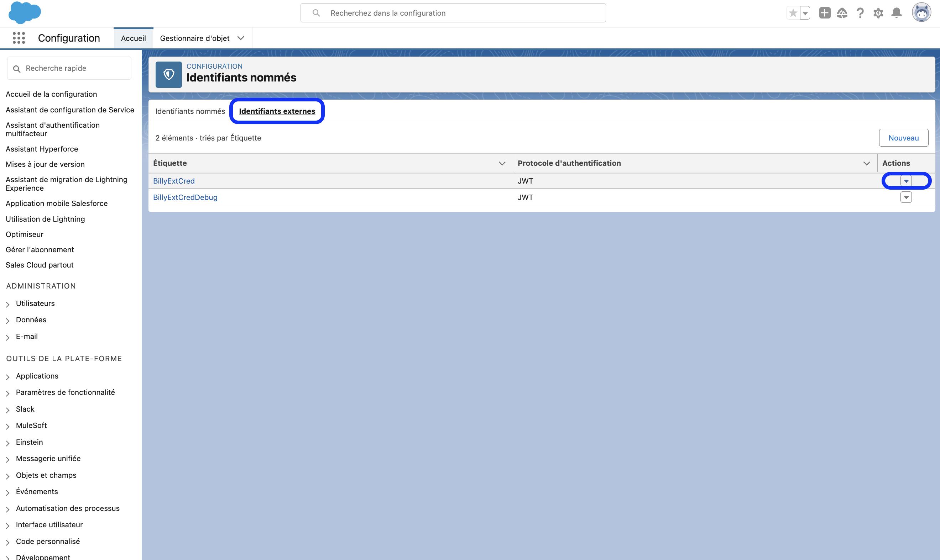940x560 pixels.
Task: Click the Salesforce cloud logo
Action: (25, 12)
